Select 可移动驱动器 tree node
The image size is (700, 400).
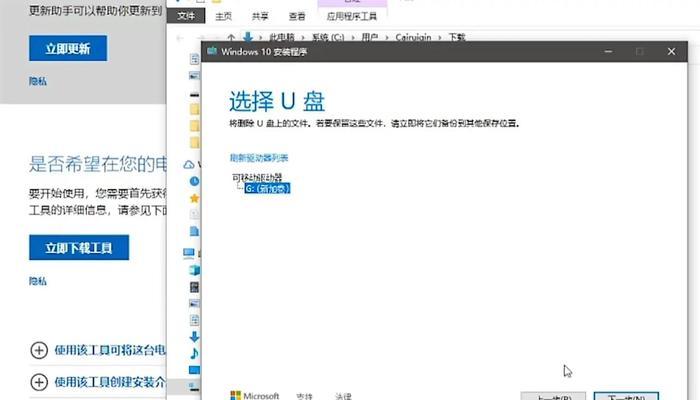(257, 177)
